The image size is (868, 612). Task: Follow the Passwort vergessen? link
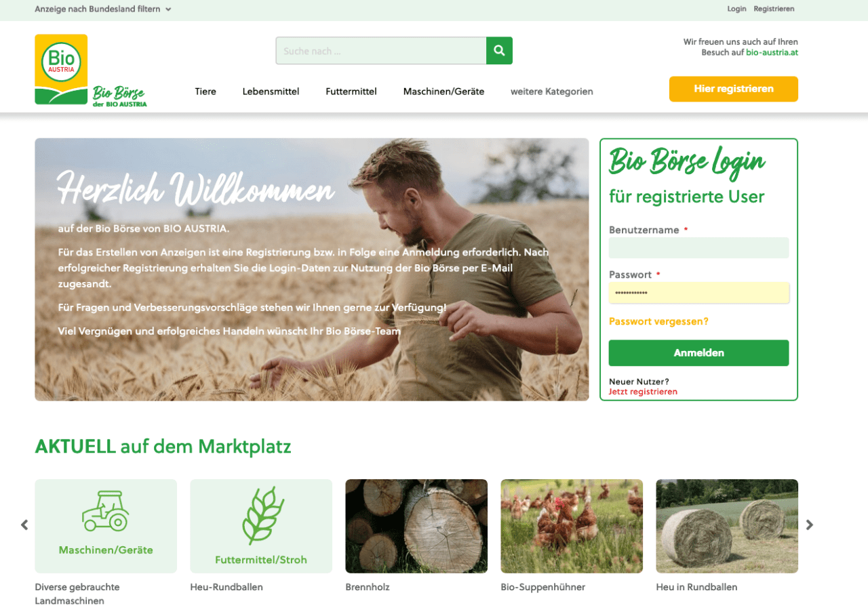pyautogui.click(x=658, y=321)
